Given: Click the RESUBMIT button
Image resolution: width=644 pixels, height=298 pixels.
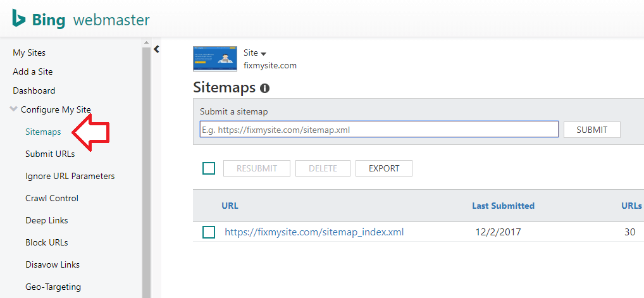Looking at the screenshot, I should (x=257, y=168).
